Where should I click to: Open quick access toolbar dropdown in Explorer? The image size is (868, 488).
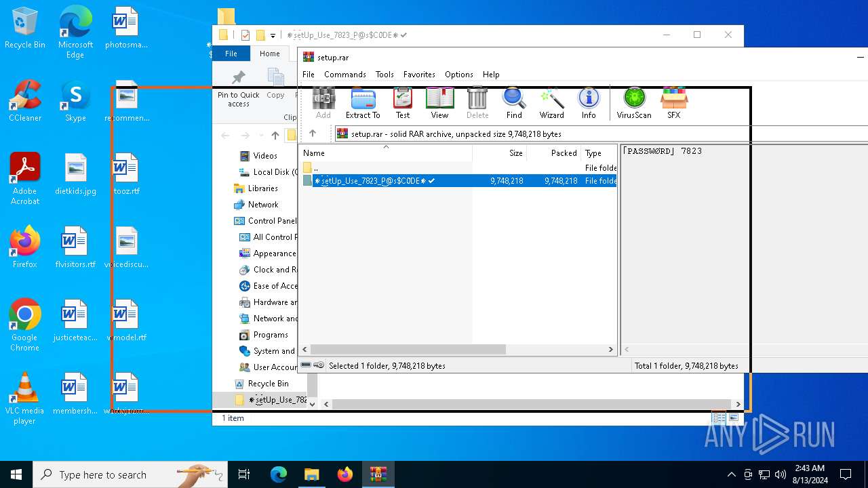(x=273, y=35)
